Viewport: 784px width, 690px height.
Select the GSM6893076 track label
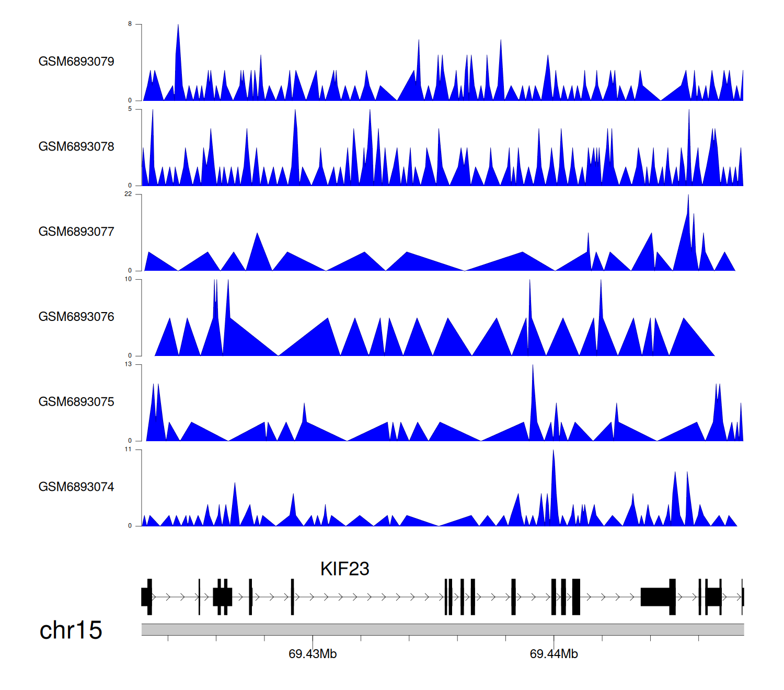76,317
